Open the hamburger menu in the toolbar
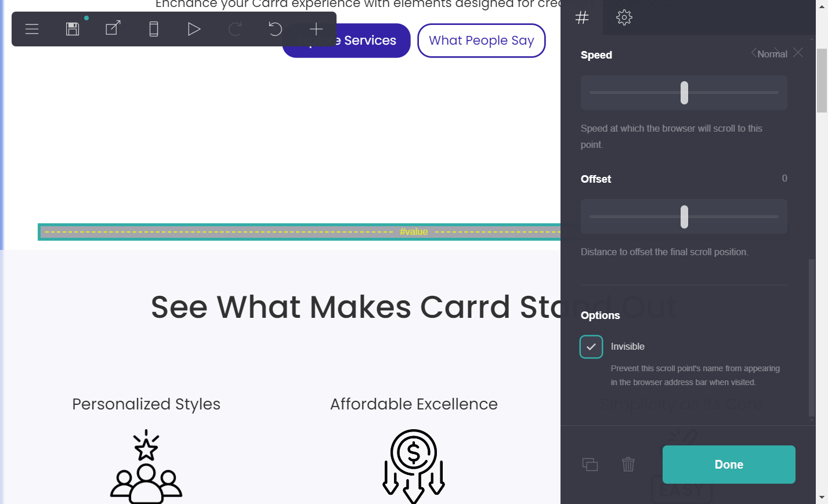Viewport: 828px width, 504px height. 32,29
